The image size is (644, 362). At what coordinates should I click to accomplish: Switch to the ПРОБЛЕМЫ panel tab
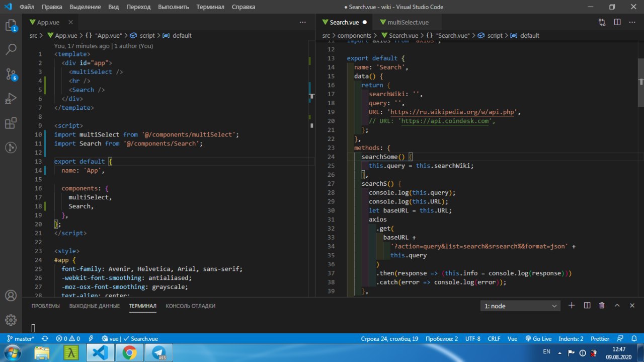(x=45, y=306)
